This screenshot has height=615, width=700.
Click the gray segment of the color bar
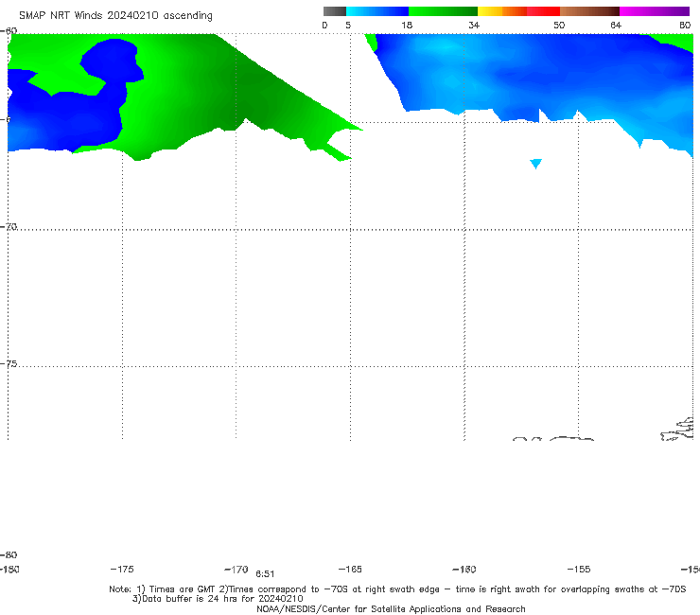(334, 11)
